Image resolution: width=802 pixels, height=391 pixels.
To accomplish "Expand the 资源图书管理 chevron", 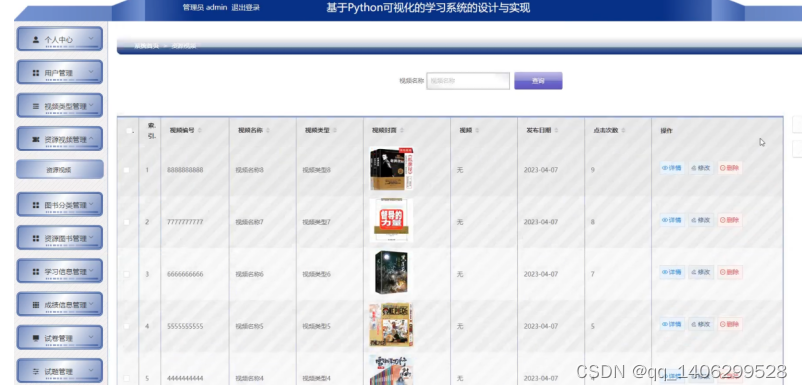I will [x=91, y=237].
